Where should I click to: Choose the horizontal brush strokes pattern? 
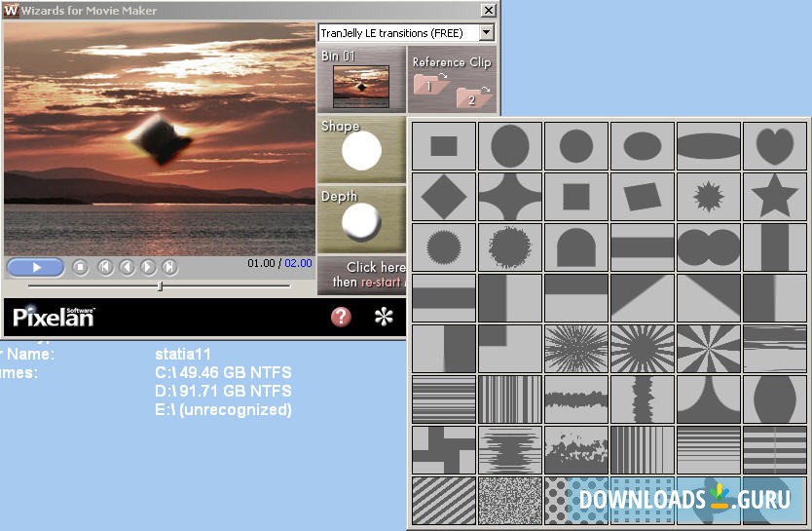(775, 349)
